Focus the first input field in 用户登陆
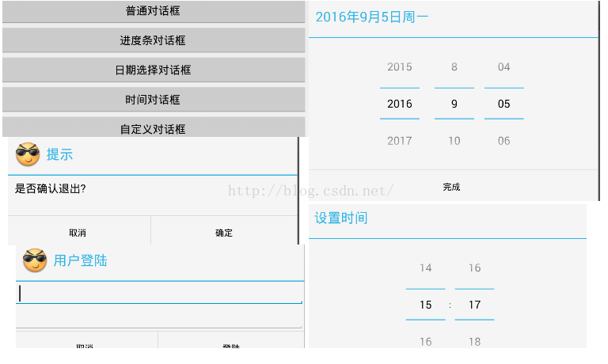 159,293
